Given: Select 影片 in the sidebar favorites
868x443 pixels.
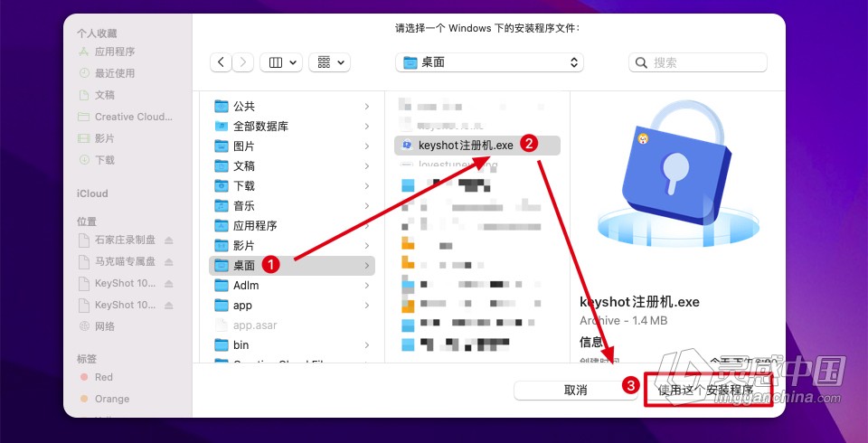Looking at the screenshot, I should point(97,138).
